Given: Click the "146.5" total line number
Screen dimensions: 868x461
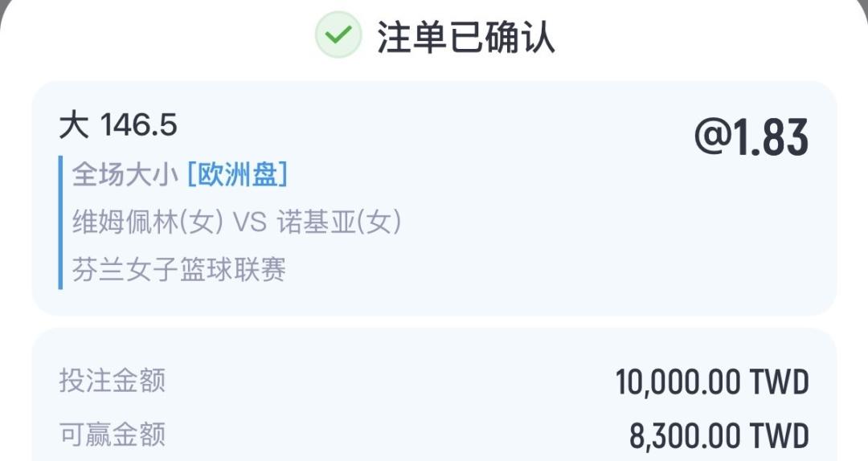Looking at the screenshot, I should pyautogui.click(x=138, y=125).
